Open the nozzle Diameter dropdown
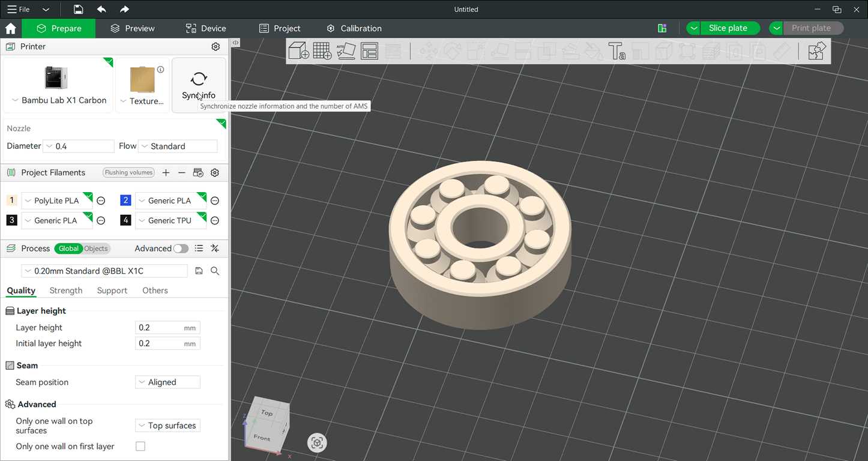 tap(79, 146)
